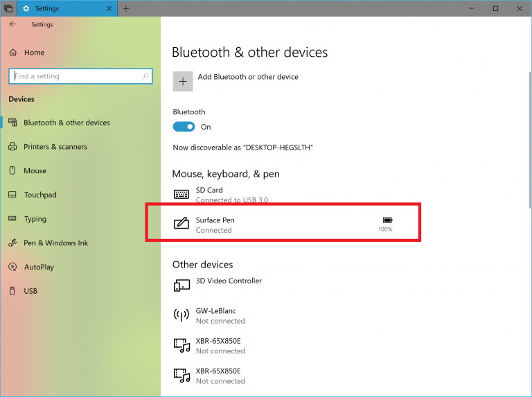Click the vertical scrollbar on the right edge

530,140
